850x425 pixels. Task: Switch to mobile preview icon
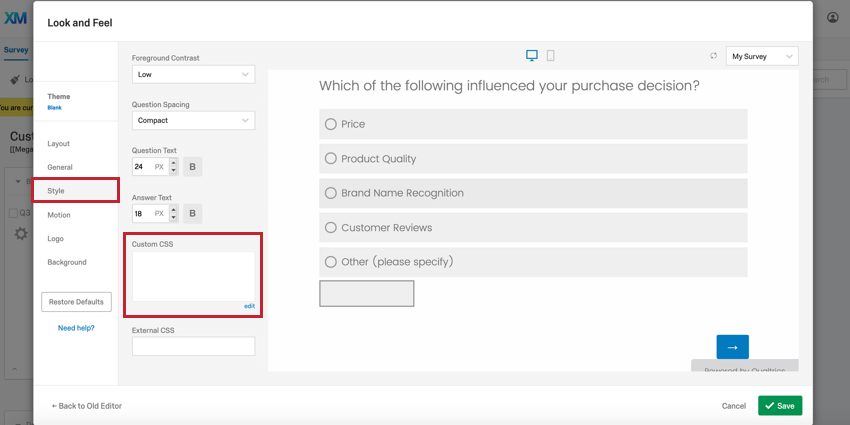point(551,56)
